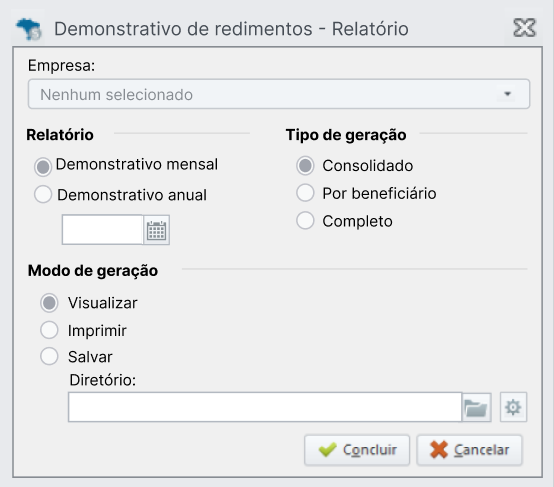This screenshot has width=554, height=487.
Task: Choose Completo generation type
Action: point(305,221)
